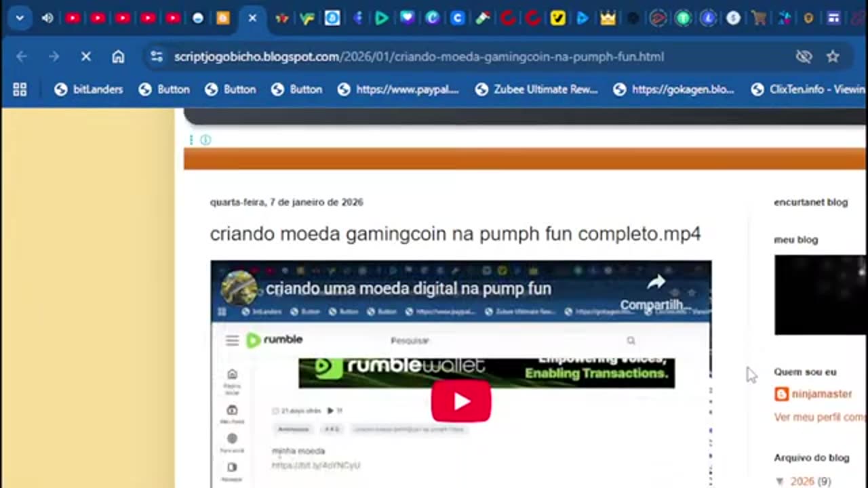
Task: Click the Quem sou eu heading
Action: (x=805, y=371)
